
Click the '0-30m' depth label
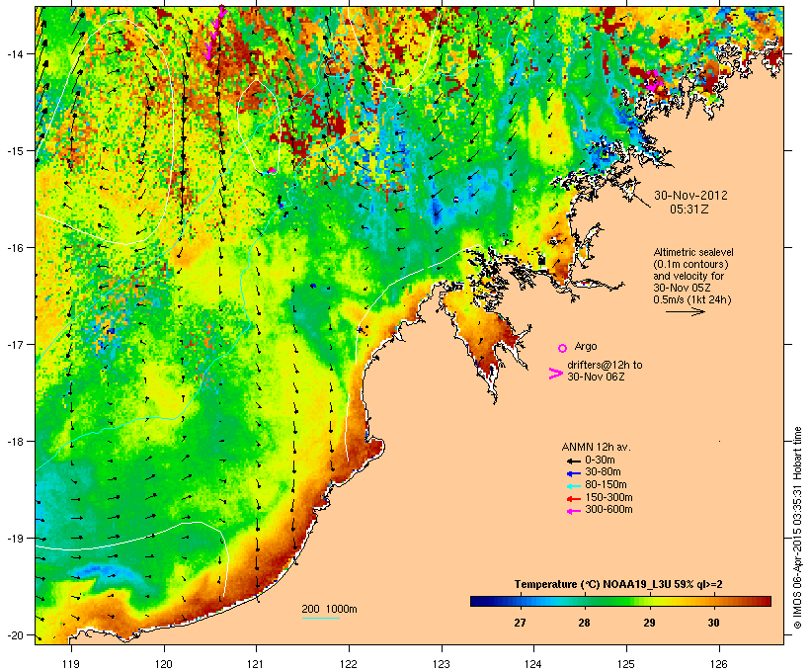(600, 461)
